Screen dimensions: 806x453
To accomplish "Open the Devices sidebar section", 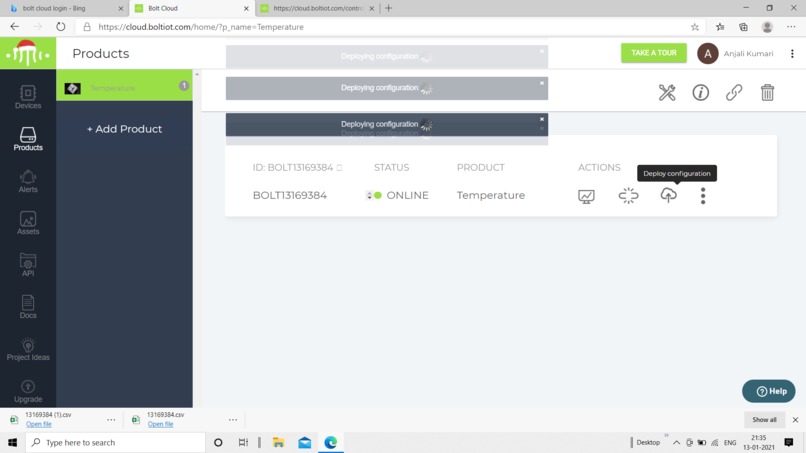I will pos(28,97).
